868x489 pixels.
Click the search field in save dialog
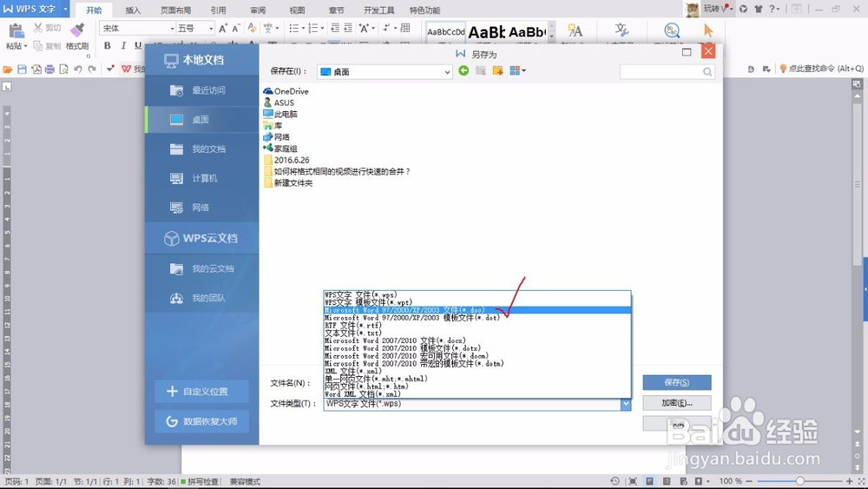pyautogui.click(x=667, y=71)
